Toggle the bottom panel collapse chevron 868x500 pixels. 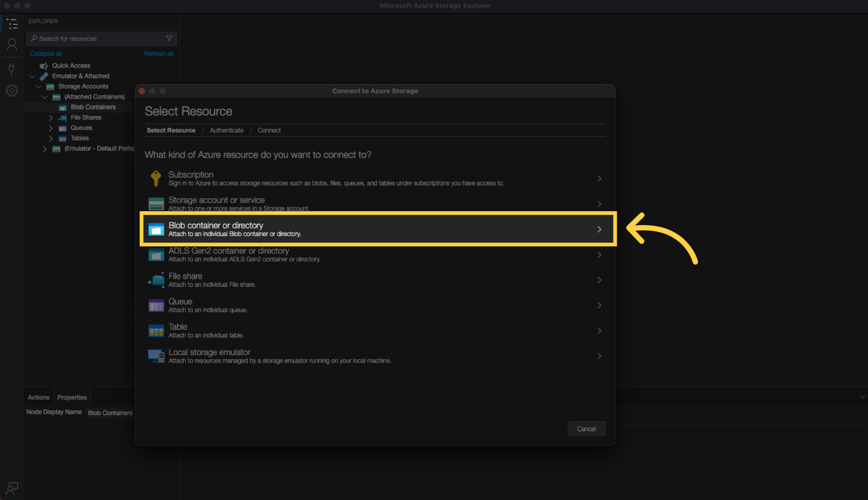click(863, 397)
